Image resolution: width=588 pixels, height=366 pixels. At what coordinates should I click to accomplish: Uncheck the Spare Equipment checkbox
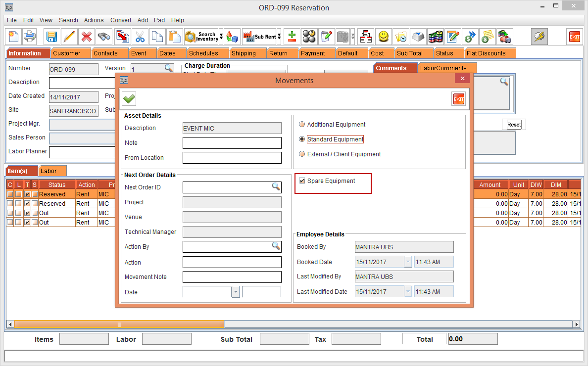click(x=302, y=181)
